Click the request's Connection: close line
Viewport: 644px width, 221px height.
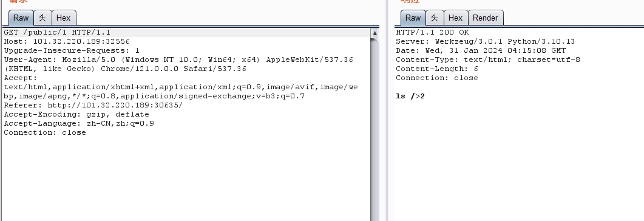tap(45, 132)
